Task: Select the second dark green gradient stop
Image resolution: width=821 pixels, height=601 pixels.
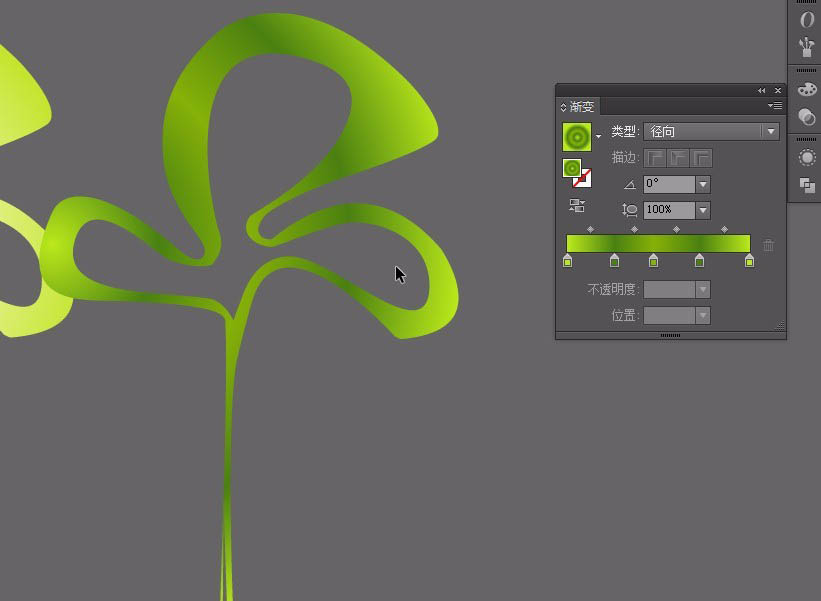Action: coord(615,260)
